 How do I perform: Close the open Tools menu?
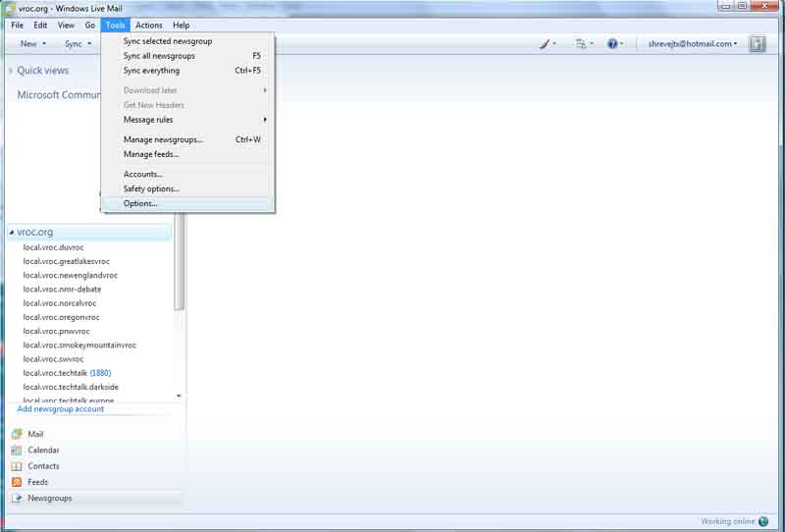(x=115, y=26)
